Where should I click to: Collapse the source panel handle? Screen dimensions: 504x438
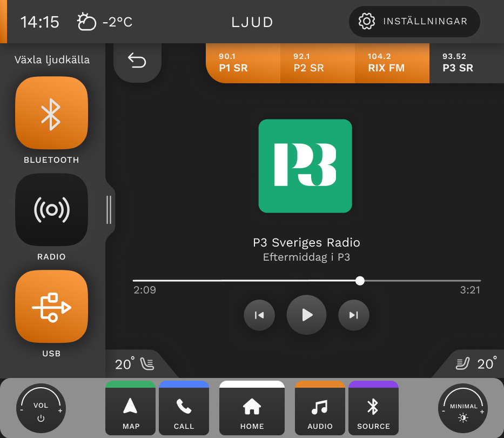point(109,210)
